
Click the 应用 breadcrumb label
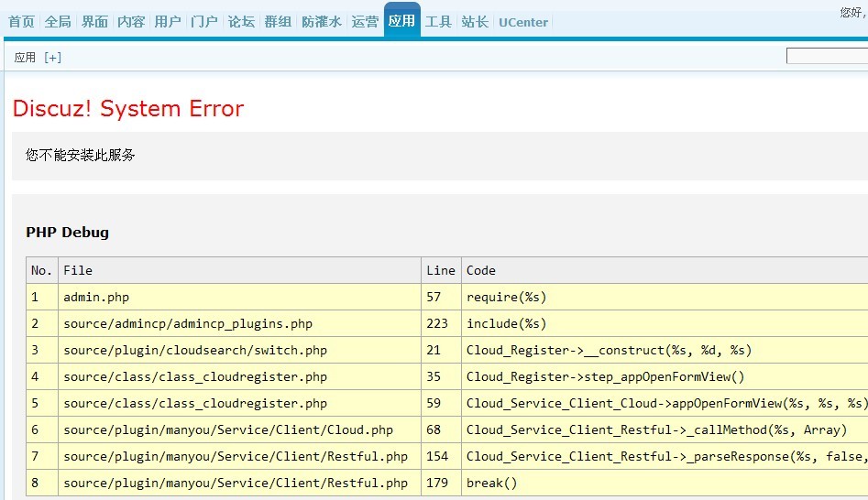(x=25, y=58)
